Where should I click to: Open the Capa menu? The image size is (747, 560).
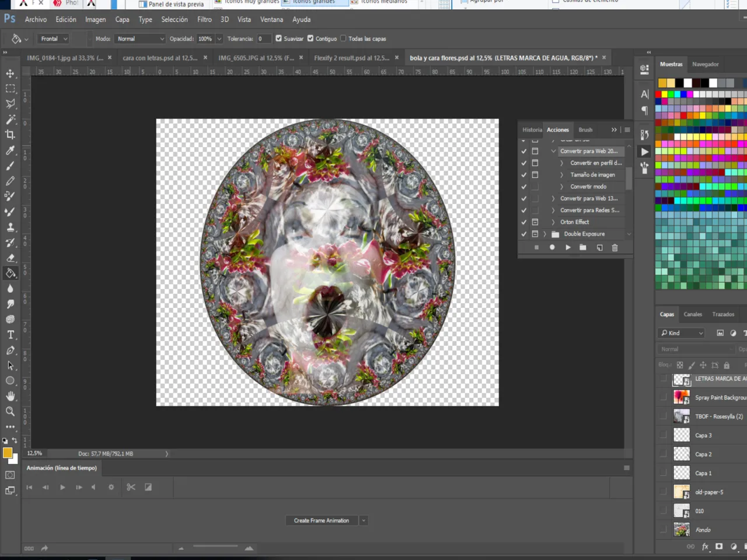(x=122, y=19)
